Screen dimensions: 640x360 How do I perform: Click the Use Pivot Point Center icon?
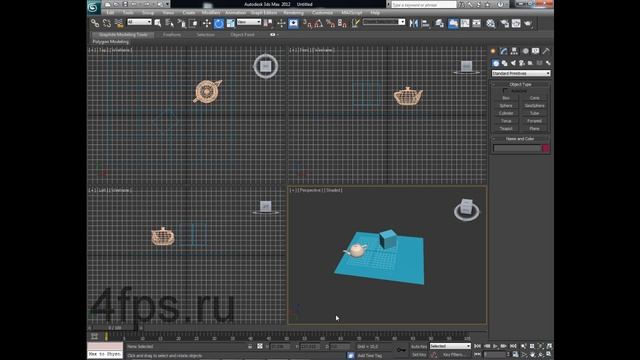[268, 23]
